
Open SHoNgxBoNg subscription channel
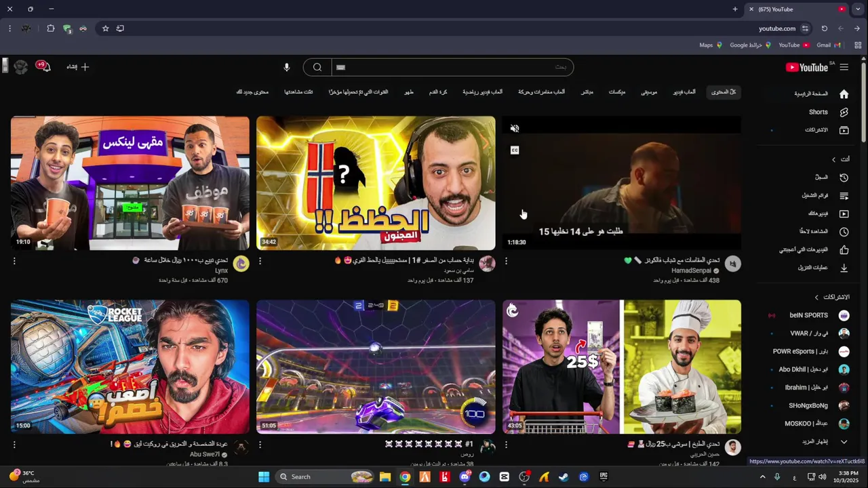click(x=809, y=405)
